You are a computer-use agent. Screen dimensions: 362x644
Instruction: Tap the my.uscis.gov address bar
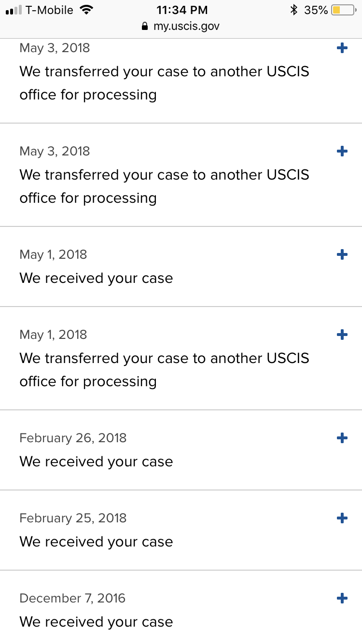[x=181, y=26]
